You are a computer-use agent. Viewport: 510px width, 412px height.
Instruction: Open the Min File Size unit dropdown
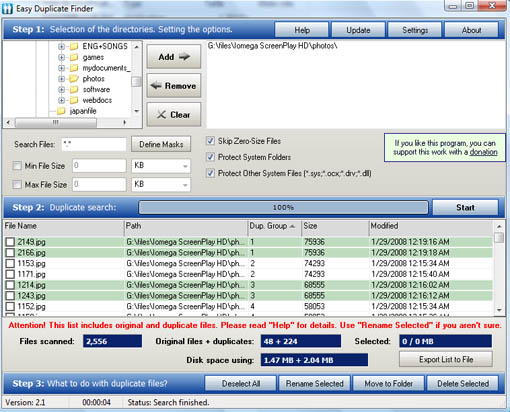[185, 166]
